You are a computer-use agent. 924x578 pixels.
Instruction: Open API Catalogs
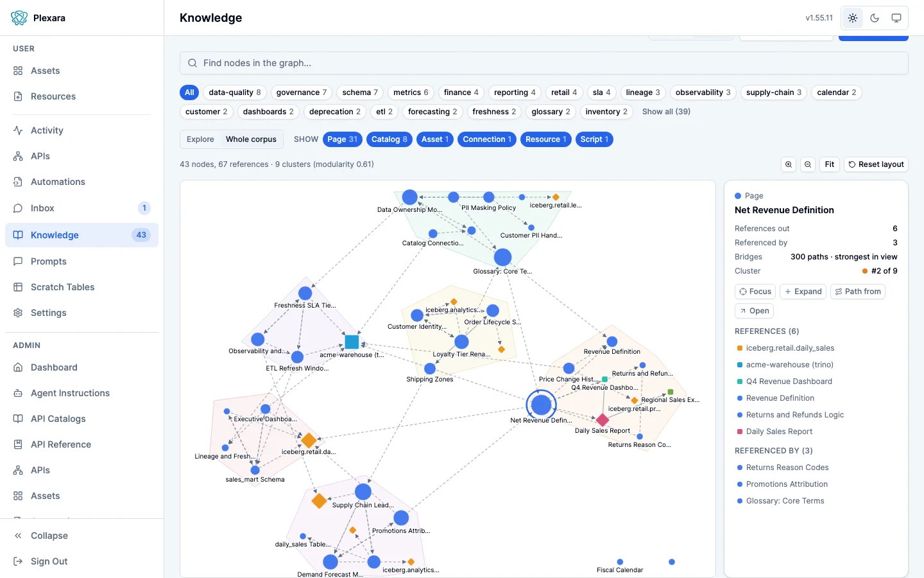point(81,419)
